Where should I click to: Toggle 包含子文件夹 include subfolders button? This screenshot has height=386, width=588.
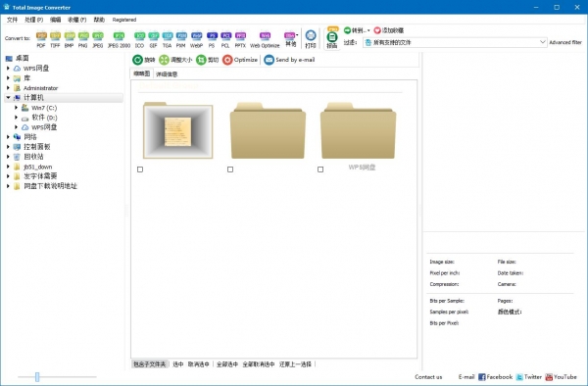click(150, 364)
